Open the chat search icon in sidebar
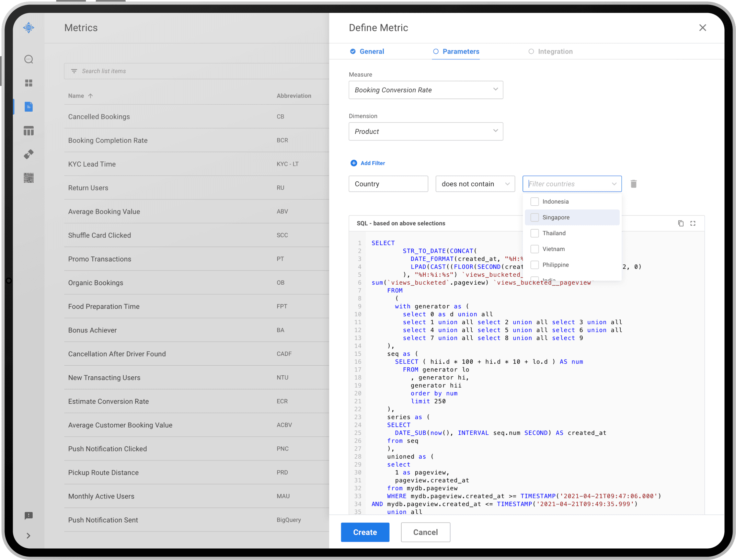The width and height of the screenshot is (736, 560). pyautogui.click(x=29, y=59)
